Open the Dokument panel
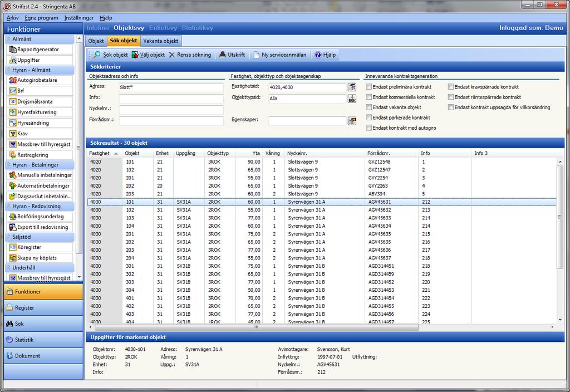This screenshot has height=392, width=570. tap(43, 356)
